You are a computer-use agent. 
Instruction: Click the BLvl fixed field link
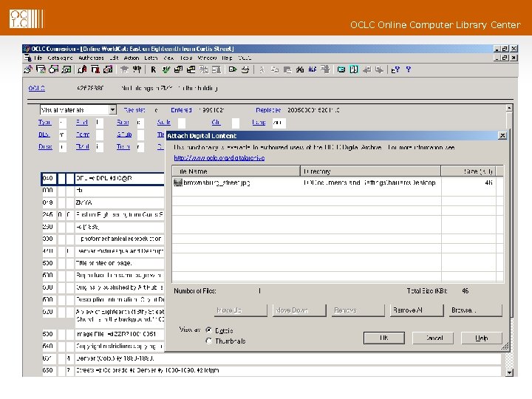point(44,134)
